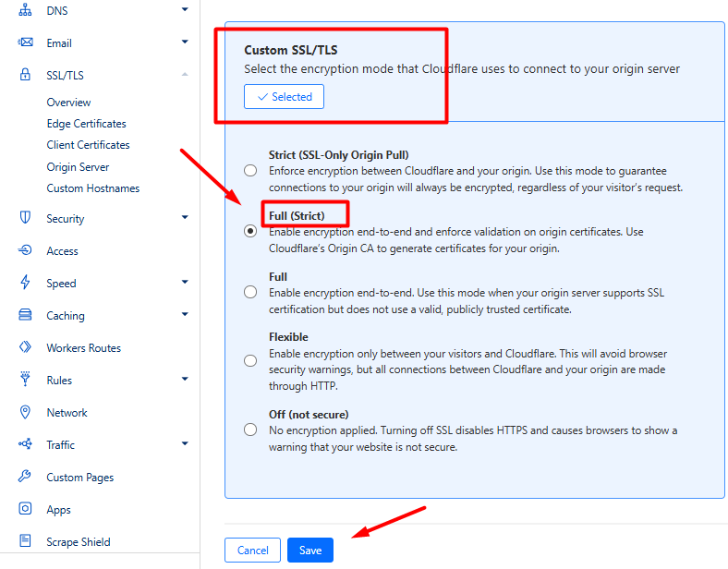Click the SSL/TLS padlock icon
The width and height of the screenshot is (728, 569).
(x=26, y=75)
